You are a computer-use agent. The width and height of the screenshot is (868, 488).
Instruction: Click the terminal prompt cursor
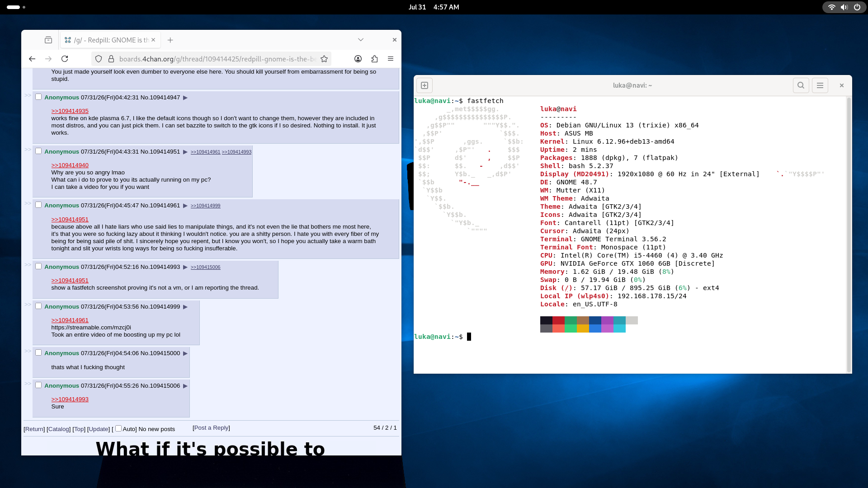point(469,337)
